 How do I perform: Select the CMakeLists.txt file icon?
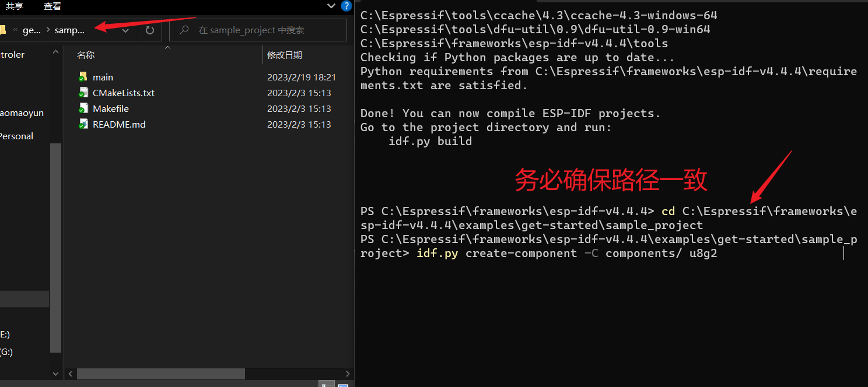point(83,93)
